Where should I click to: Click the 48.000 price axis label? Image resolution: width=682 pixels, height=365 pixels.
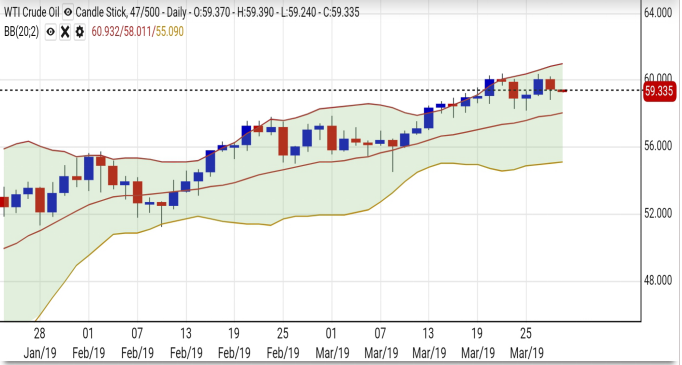pyautogui.click(x=658, y=281)
